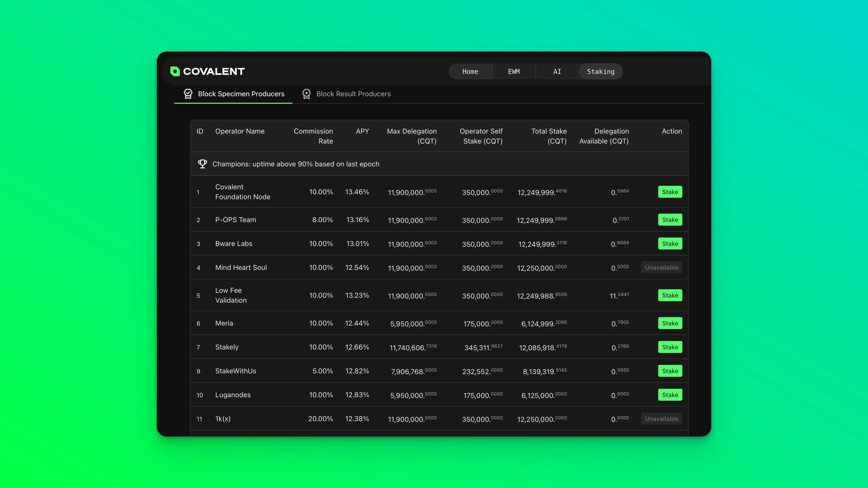Select the Covalent Foundation Node name
Screen dimensions: 868x488
tap(243, 192)
